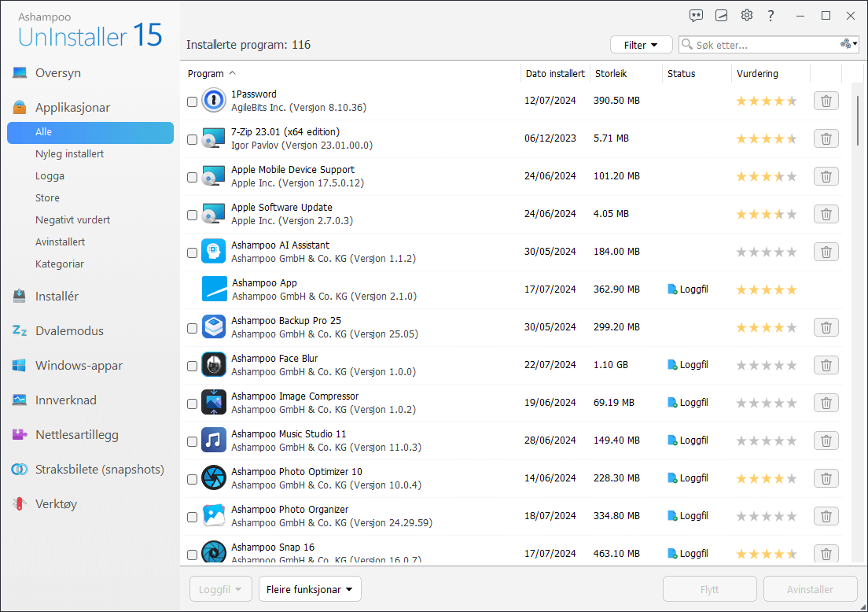Open Loggfil link for Ashampoo Face Blur
Image resolution: width=868 pixels, height=612 pixels.
[688, 364]
